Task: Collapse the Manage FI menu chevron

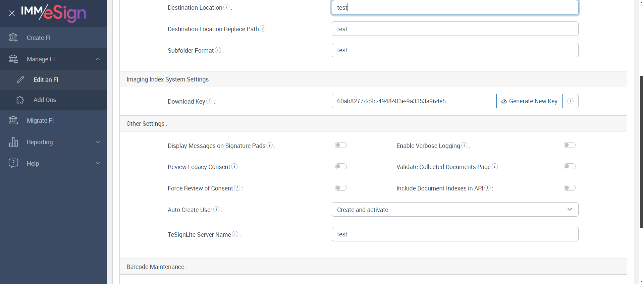Action: click(98, 59)
